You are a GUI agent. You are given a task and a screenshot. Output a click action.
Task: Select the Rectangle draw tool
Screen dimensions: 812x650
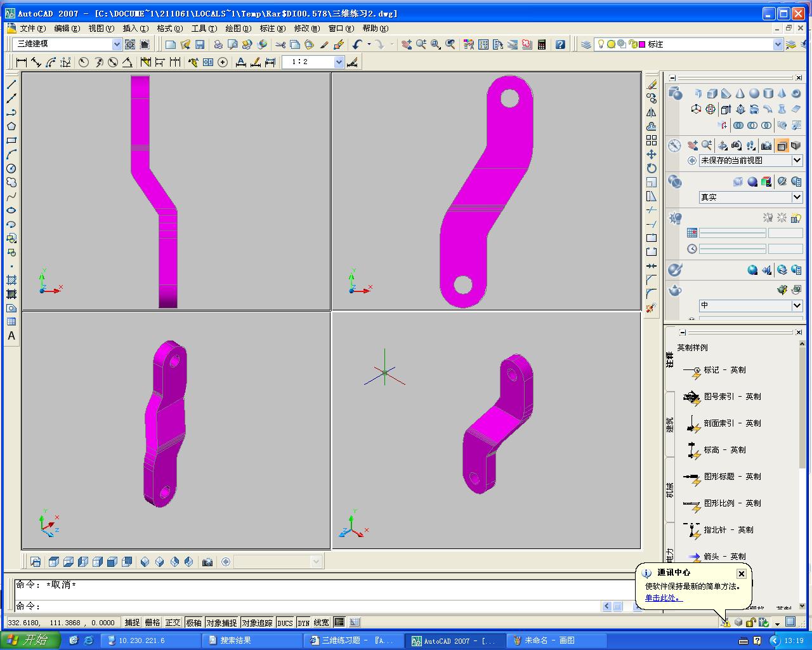[x=11, y=140]
